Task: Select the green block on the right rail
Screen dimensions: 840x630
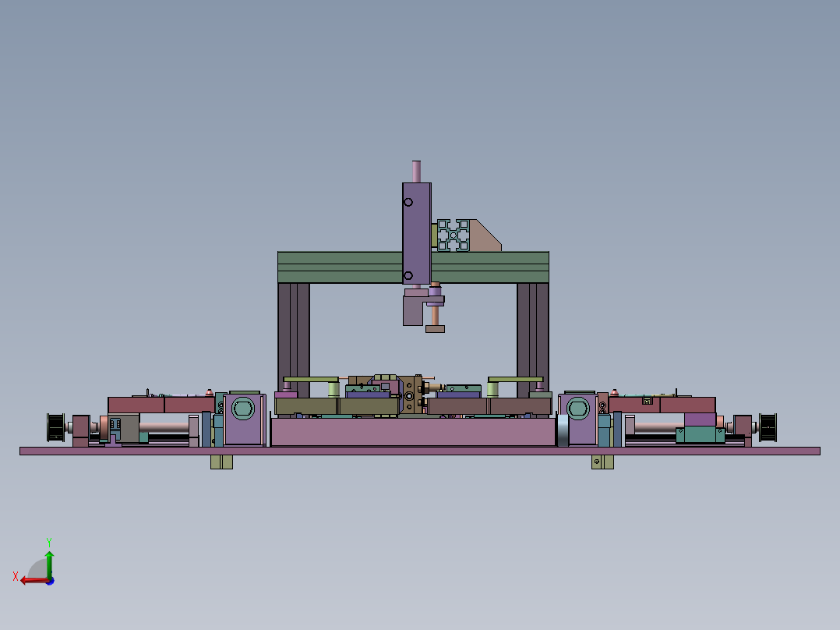Action: tap(701, 434)
